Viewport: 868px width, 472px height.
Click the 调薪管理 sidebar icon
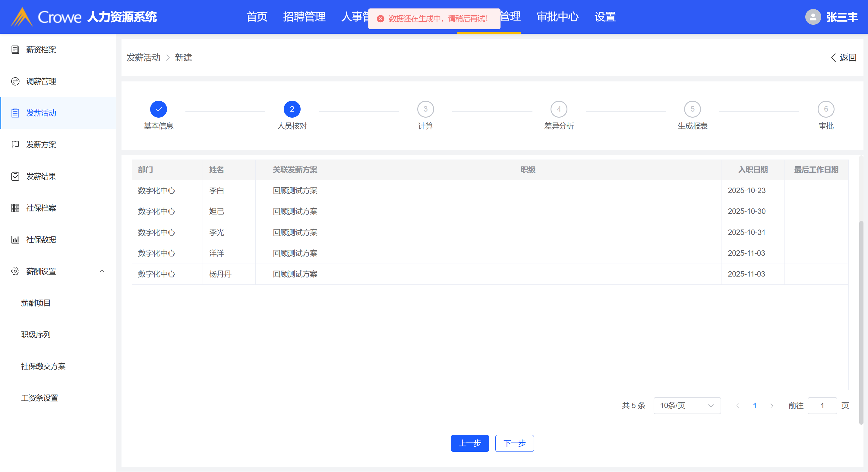tap(15, 81)
